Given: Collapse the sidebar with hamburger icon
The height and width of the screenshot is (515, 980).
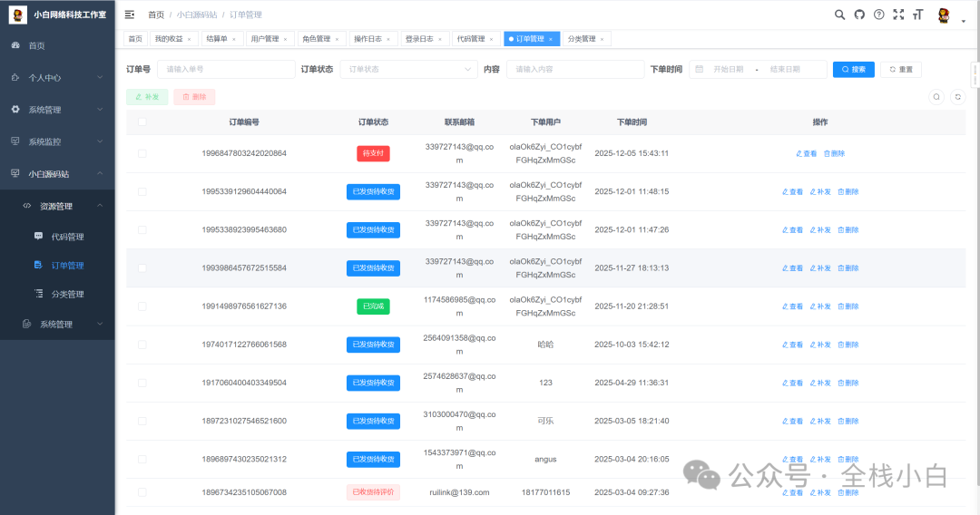Looking at the screenshot, I should pyautogui.click(x=130, y=15).
